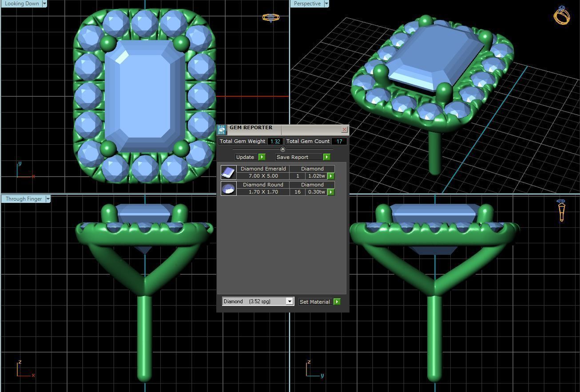This screenshot has width=580, height=392.
Task: Click the Gem Reporter panel icon
Action: tap(222, 130)
